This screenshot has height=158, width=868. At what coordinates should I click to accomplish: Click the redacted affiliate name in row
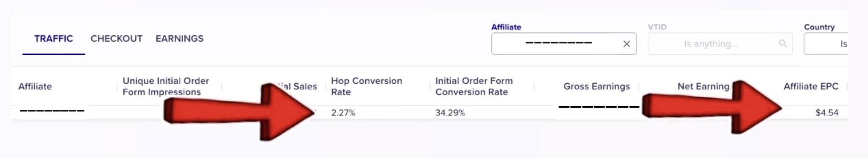tap(52, 111)
